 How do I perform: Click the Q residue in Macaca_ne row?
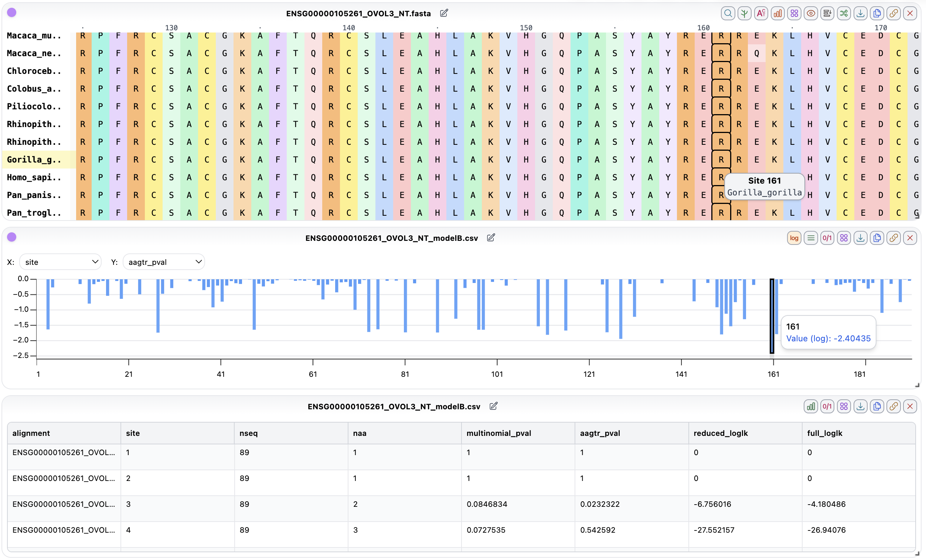tap(756, 53)
